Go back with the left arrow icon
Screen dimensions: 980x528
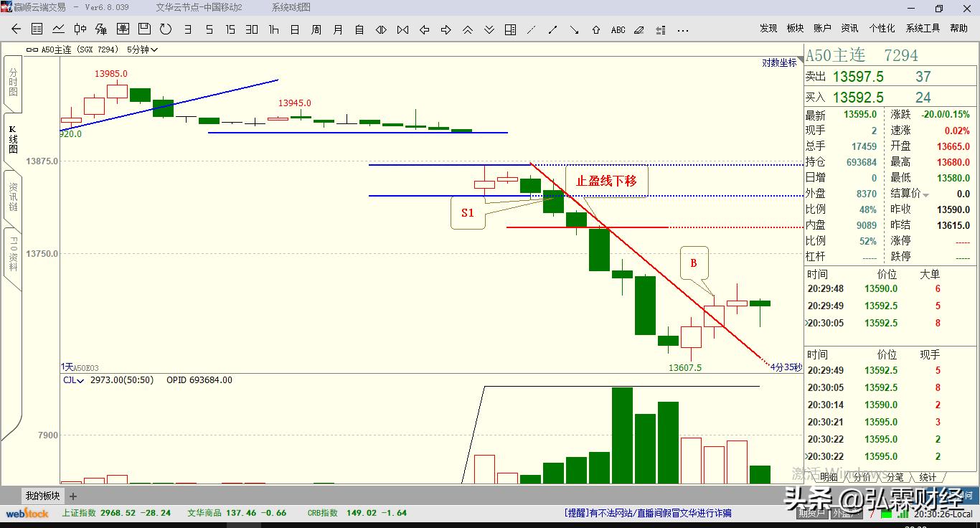pyautogui.click(x=16, y=29)
